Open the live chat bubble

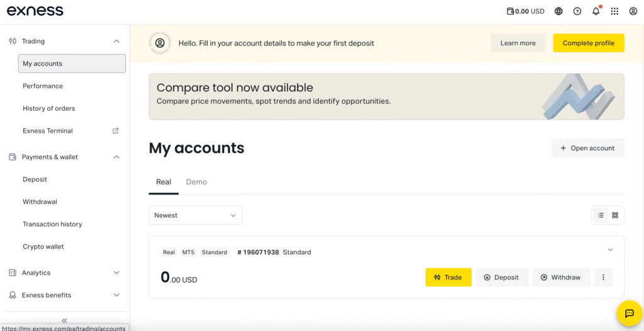(x=629, y=313)
